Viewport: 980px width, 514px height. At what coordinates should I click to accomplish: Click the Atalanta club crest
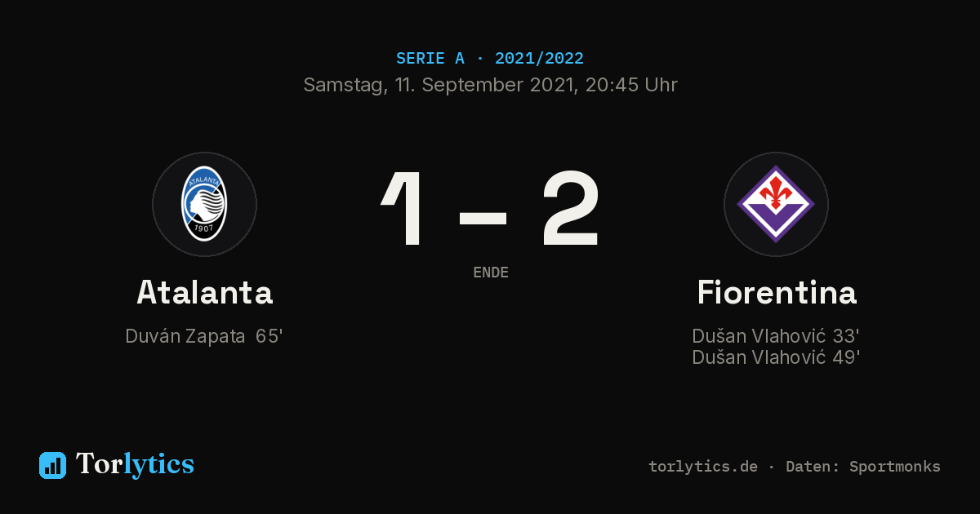point(204,204)
